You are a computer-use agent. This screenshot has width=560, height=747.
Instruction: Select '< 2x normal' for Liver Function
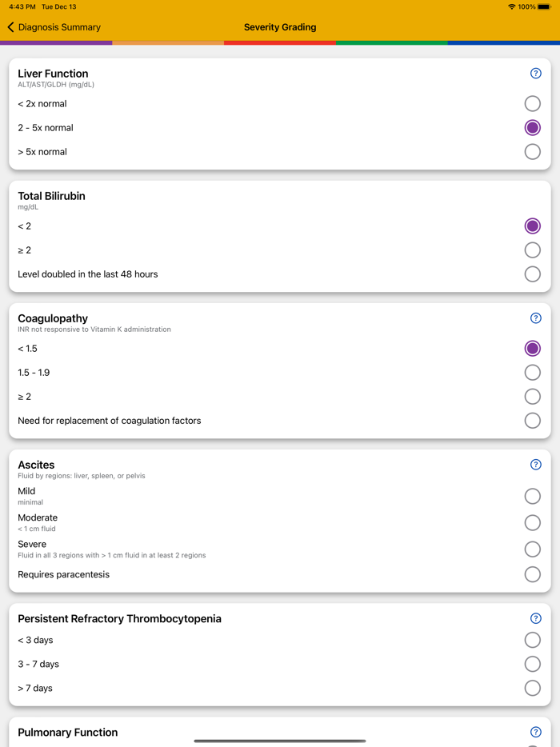click(532, 103)
